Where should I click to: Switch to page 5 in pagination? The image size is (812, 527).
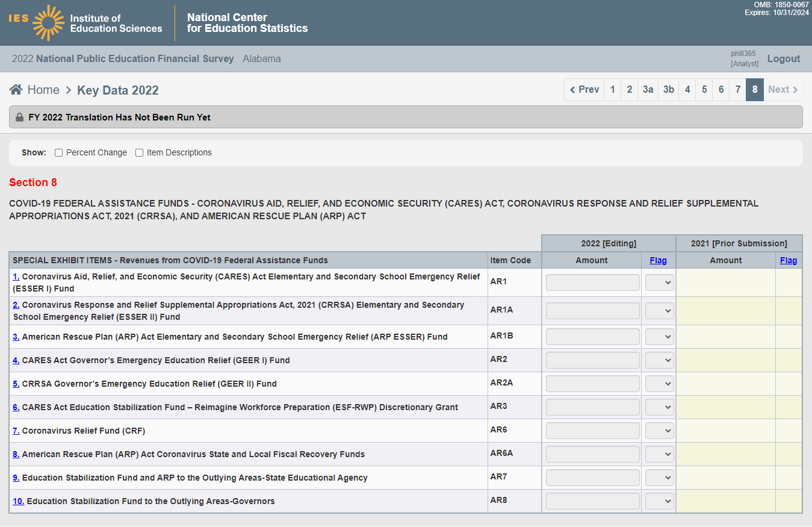pos(704,90)
